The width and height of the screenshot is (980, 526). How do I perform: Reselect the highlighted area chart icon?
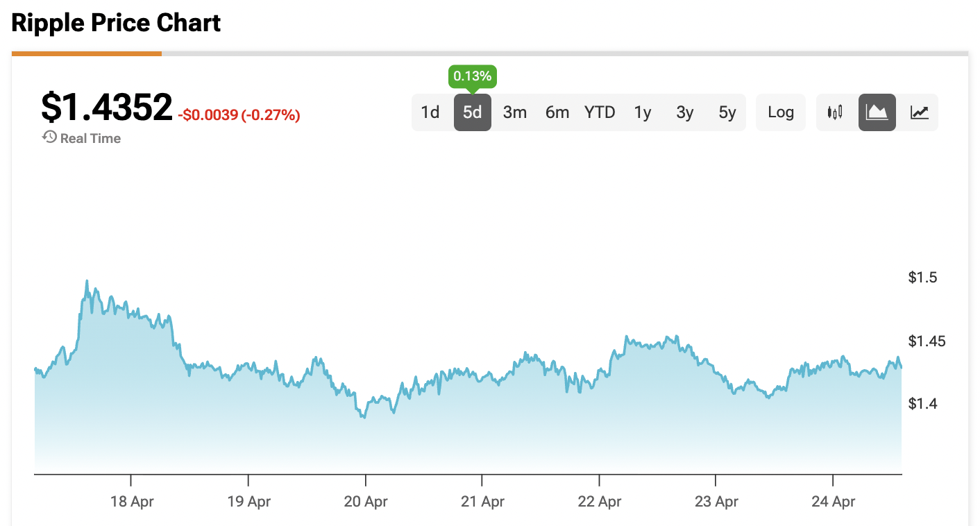(x=877, y=112)
